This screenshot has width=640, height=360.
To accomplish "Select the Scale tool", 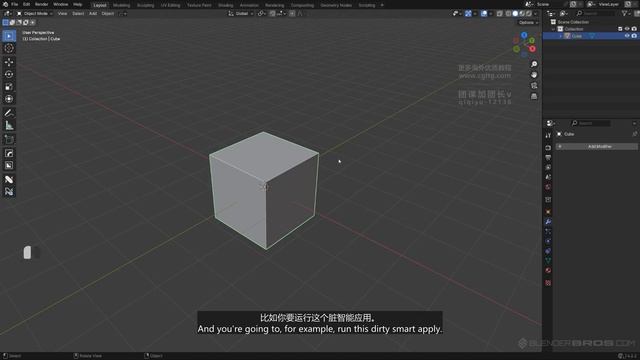I will tap(9, 87).
